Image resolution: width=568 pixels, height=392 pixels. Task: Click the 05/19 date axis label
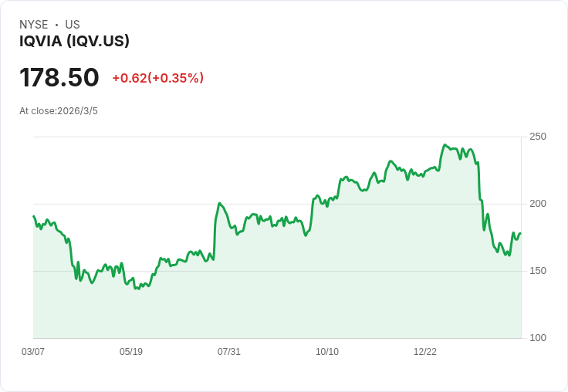(x=131, y=352)
